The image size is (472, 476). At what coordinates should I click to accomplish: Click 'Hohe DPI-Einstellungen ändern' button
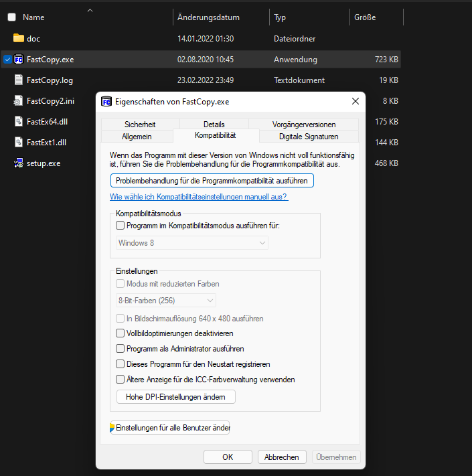pyautogui.click(x=176, y=397)
